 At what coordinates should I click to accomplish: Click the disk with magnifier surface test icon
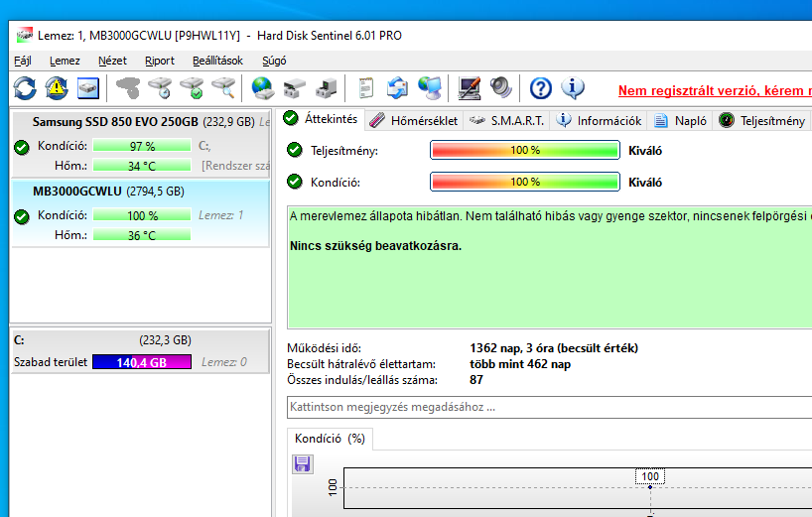[223, 88]
